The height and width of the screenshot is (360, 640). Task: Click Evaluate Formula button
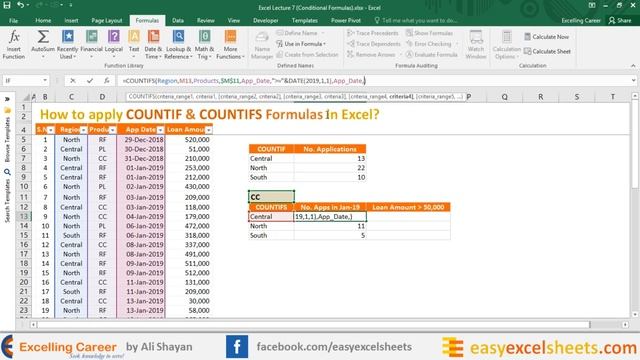(432, 54)
